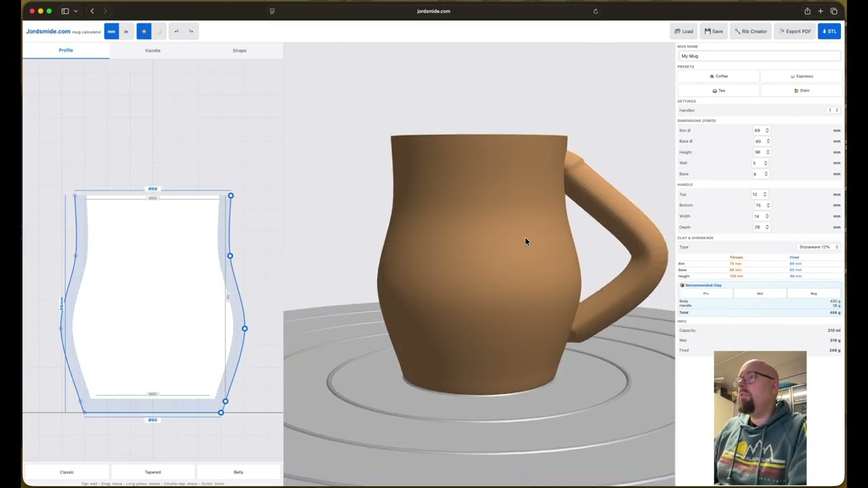This screenshot has width=868, height=488.
Task: Reload the page in Safari
Action: click(595, 11)
